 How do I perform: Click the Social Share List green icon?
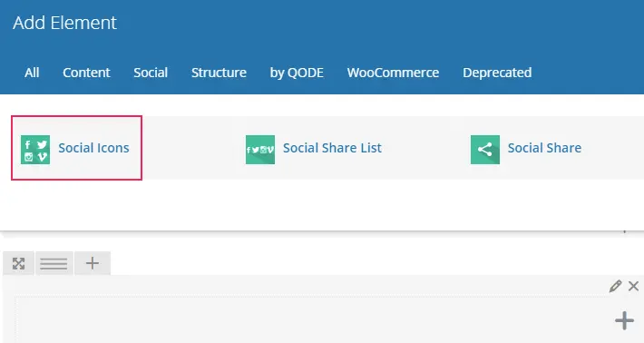pyautogui.click(x=260, y=150)
